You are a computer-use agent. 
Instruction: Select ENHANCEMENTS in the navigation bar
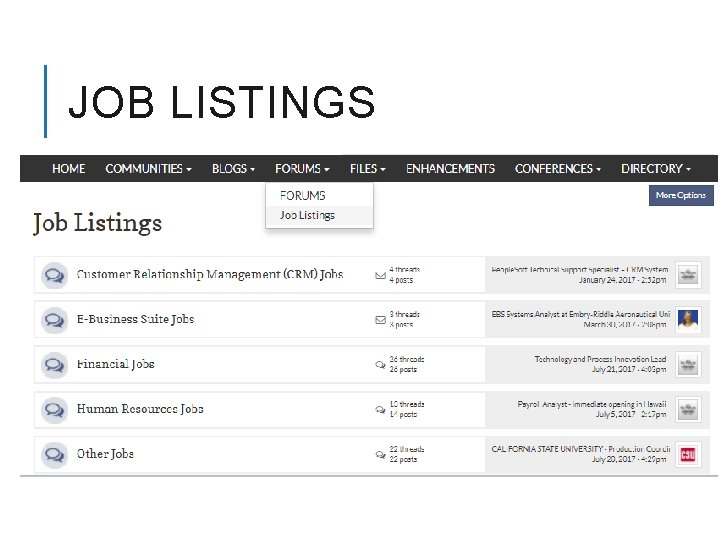(x=450, y=169)
